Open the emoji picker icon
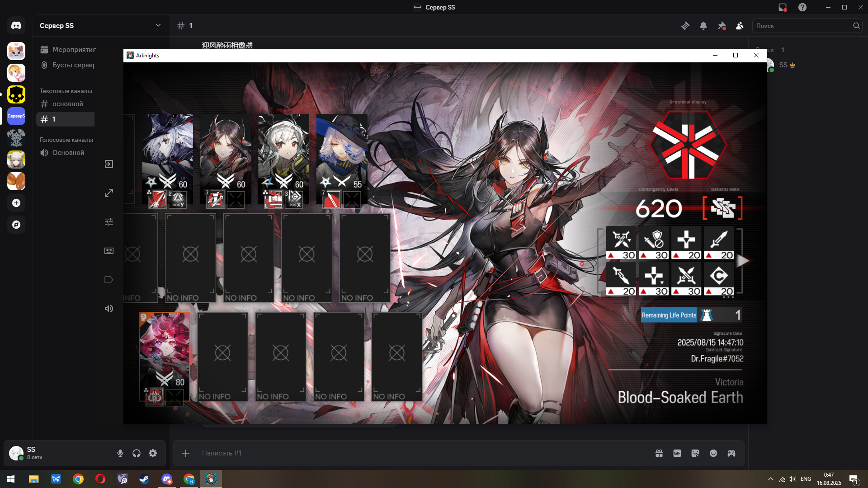This screenshot has height=488, width=868. coord(713,453)
